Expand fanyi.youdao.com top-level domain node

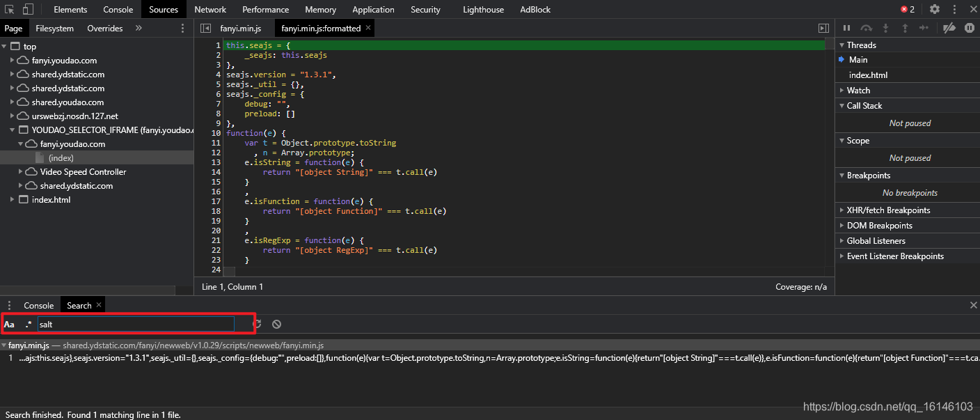point(13,61)
